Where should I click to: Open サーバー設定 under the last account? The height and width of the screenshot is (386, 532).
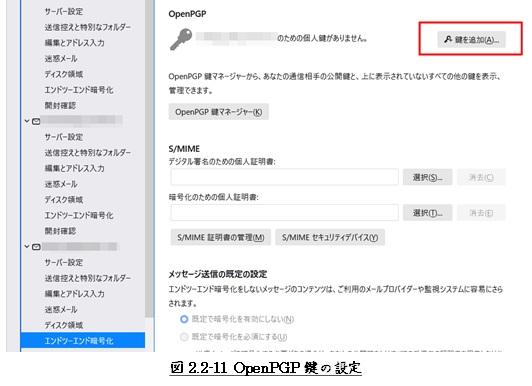click(x=63, y=262)
